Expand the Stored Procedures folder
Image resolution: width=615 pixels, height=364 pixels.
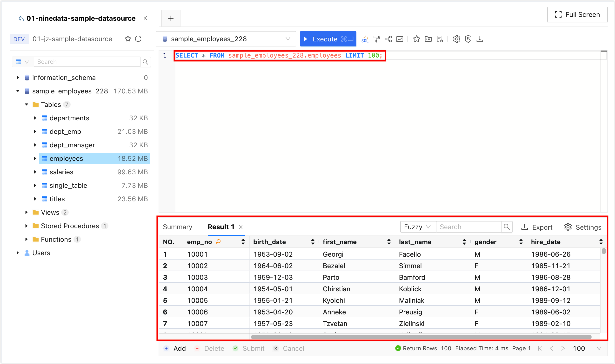tap(27, 226)
